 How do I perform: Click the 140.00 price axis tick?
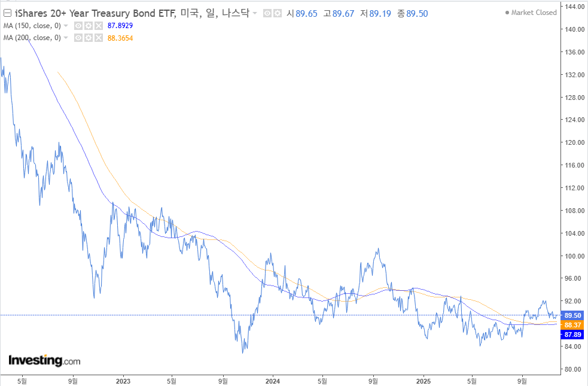(574, 29)
